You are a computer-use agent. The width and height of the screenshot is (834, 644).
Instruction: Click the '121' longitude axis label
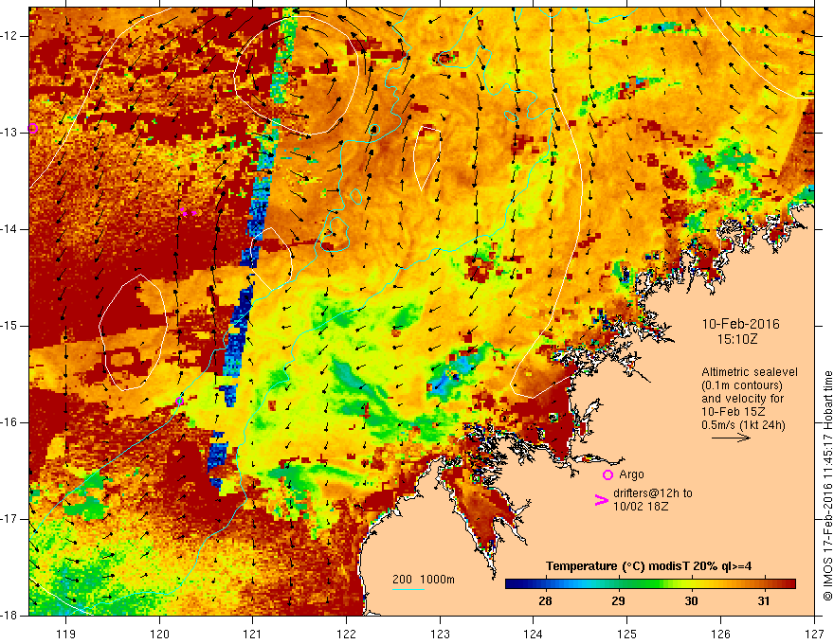pyautogui.click(x=253, y=634)
